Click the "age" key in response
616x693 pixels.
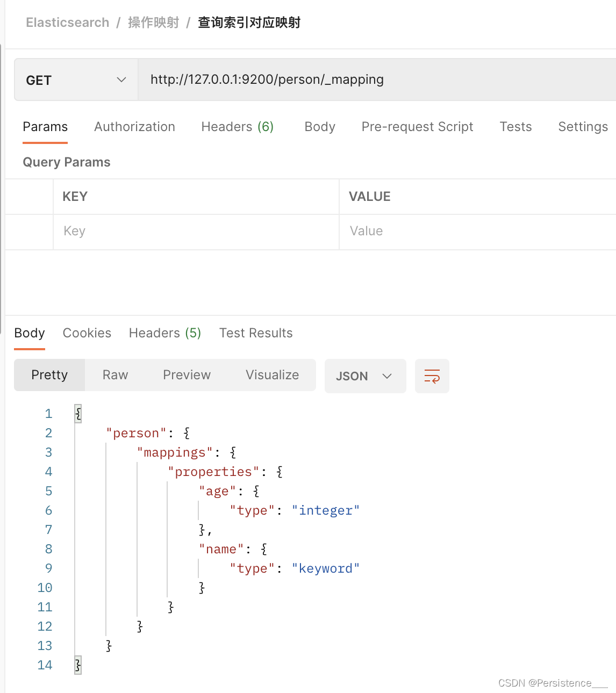(x=218, y=491)
